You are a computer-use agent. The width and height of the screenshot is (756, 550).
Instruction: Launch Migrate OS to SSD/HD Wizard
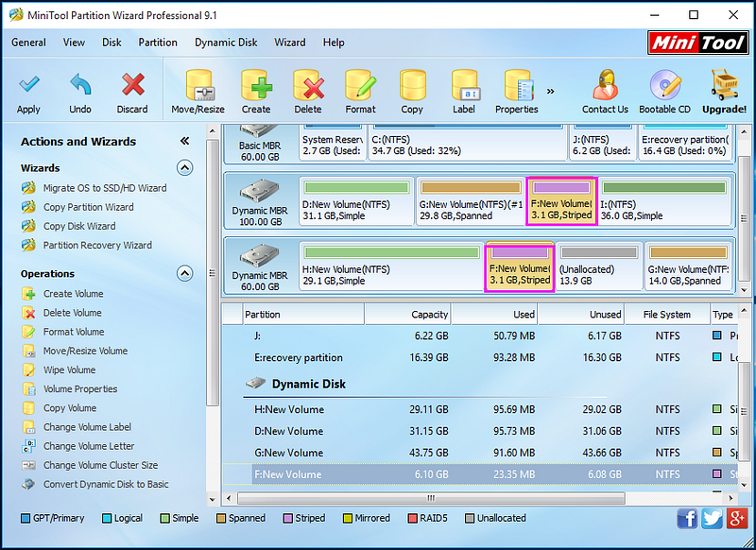click(94, 188)
